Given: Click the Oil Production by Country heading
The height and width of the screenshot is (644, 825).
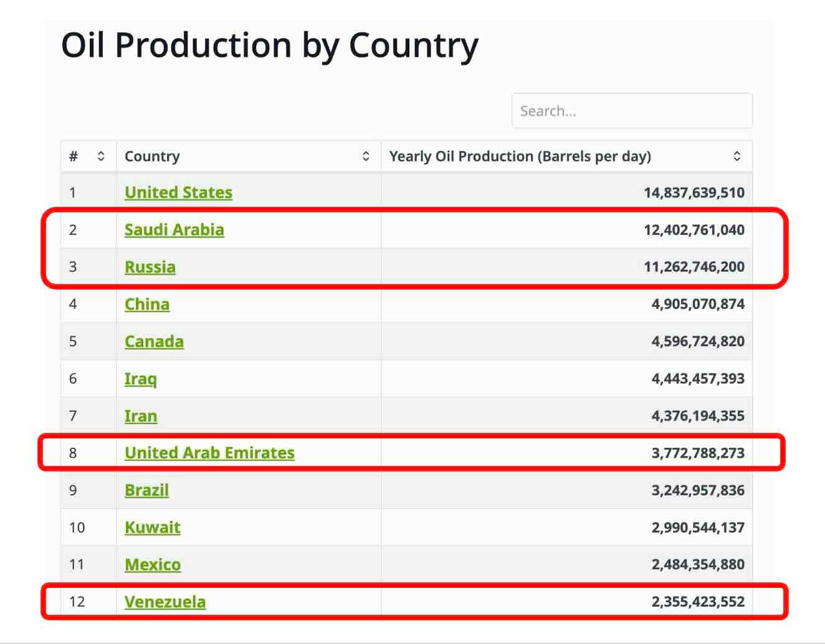Looking at the screenshot, I should point(270,46).
